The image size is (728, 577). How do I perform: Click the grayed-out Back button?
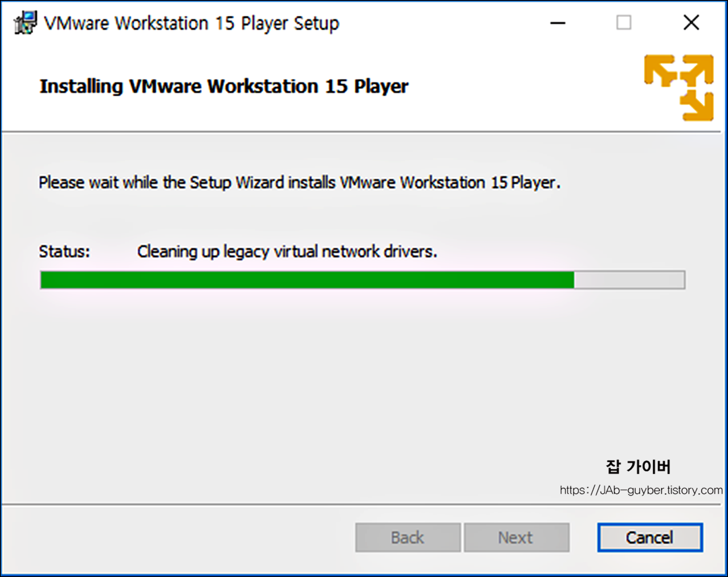pyautogui.click(x=408, y=537)
